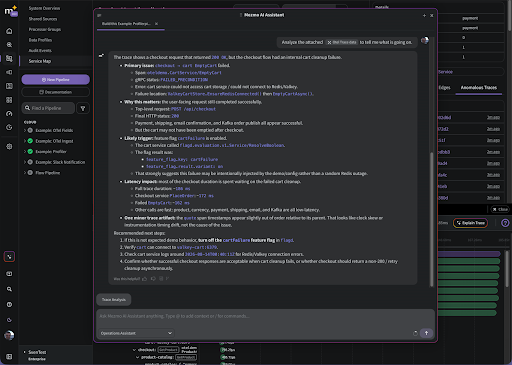Click the New Pipeline button
This screenshot has height=365, width=512.
(x=56, y=80)
